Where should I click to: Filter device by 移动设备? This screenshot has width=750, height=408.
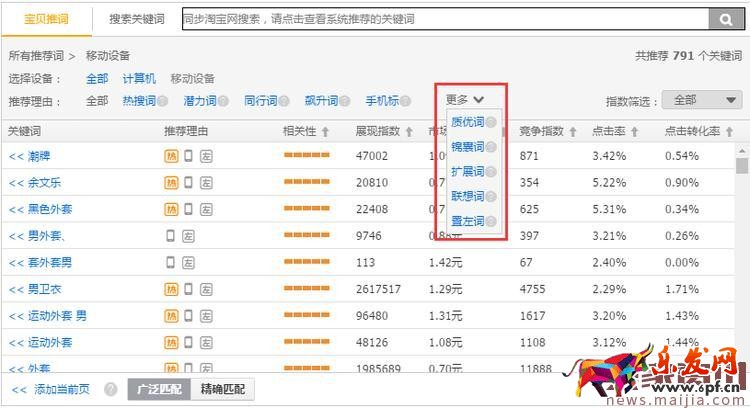(192, 78)
